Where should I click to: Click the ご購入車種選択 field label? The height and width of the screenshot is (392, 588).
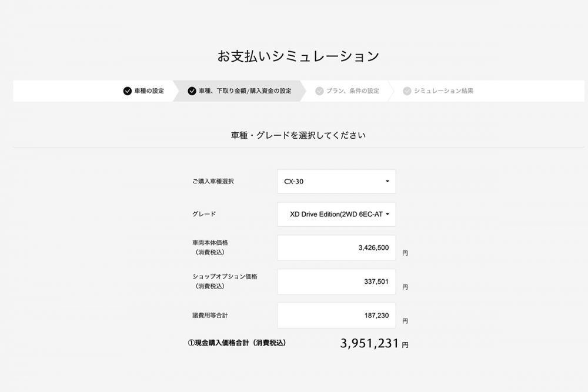point(213,182)
